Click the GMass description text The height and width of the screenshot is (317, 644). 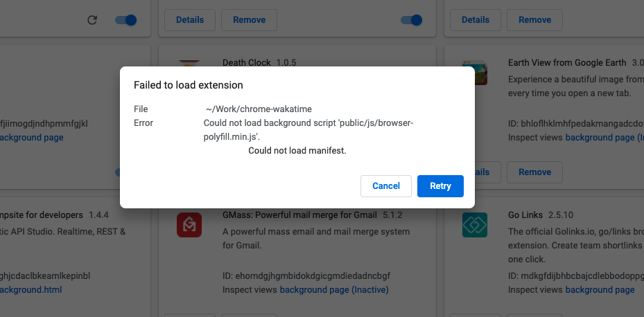pyautogui.click(x=316, y=239)
